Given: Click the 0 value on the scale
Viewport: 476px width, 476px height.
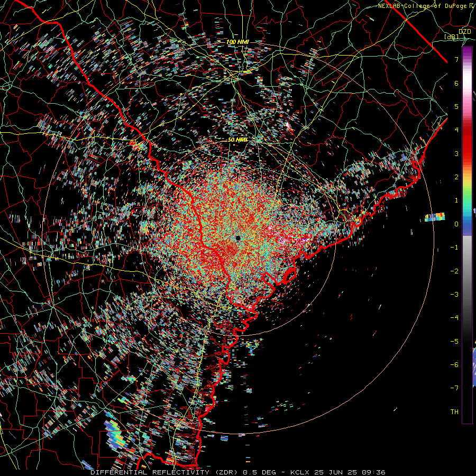Looking at the screenshot, I should pyautogui.click(x=456, y=224).
